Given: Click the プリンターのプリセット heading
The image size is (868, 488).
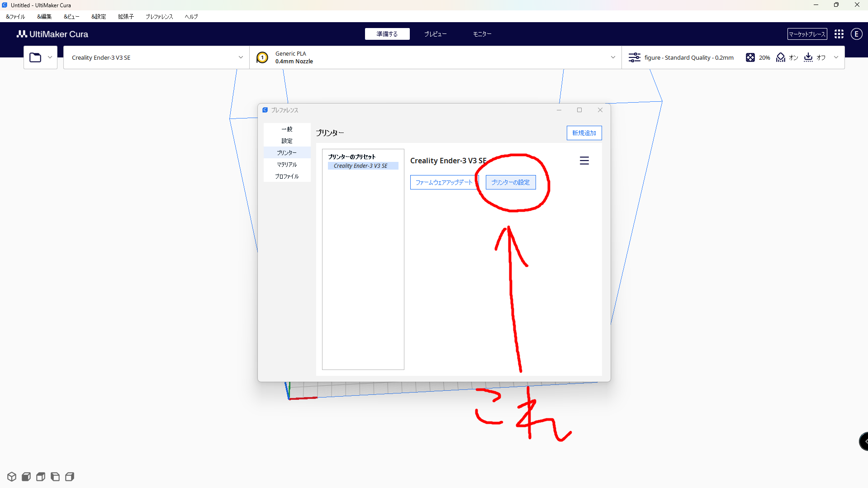Looking at the screenshot, I should click(x=352, y=156).
